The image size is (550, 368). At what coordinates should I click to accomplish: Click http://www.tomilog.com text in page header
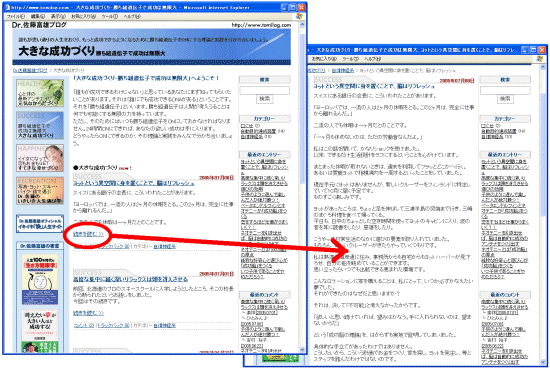(x=261, y=25)
